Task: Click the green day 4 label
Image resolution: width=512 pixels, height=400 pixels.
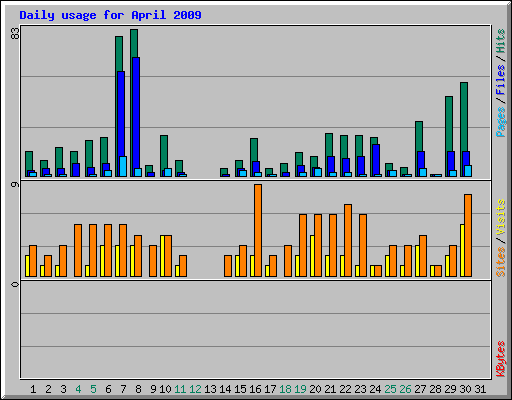Action: 78,389
